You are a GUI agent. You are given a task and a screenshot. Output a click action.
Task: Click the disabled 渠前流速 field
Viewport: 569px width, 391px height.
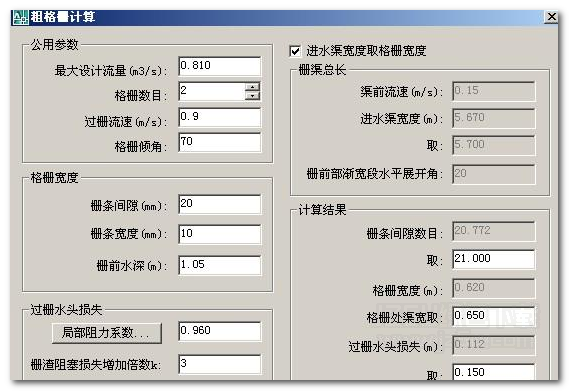(494, 91)
